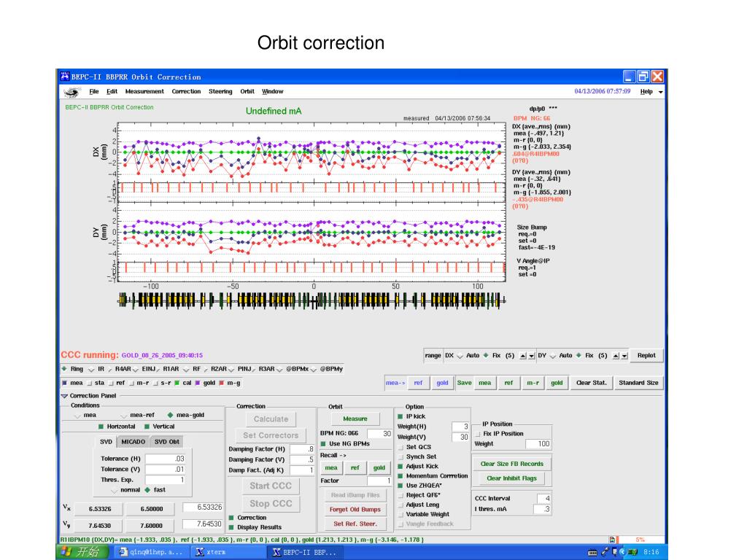This screenshot has width=747, height=560.
Task: Click Clear Size FB Records button
Action: pos(511,464)
